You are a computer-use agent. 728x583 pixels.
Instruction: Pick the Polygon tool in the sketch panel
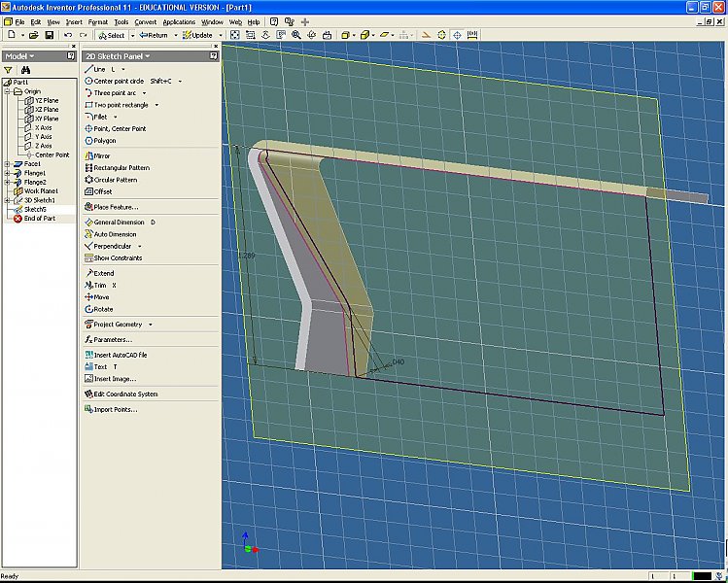[x=104, y=141]
